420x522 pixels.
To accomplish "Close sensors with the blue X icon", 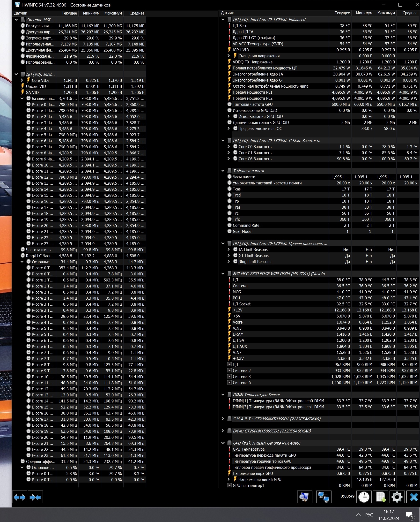I will tap(413, 497).
